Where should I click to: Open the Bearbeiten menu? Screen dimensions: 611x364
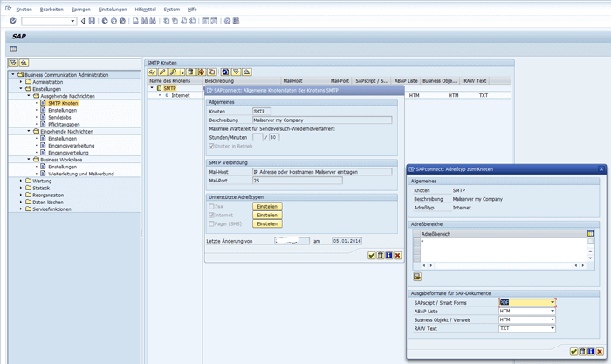[x=51, y=10]
